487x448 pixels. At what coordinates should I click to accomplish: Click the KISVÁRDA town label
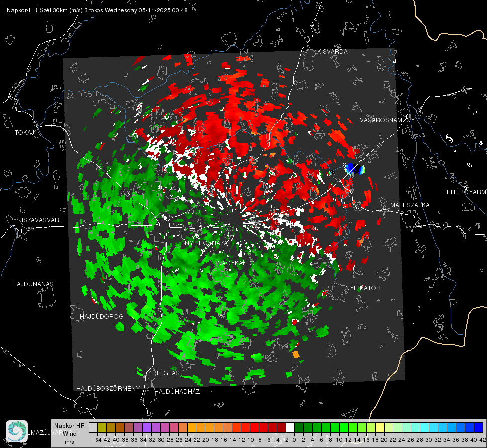pyautogui.click(x=332, y=52)
